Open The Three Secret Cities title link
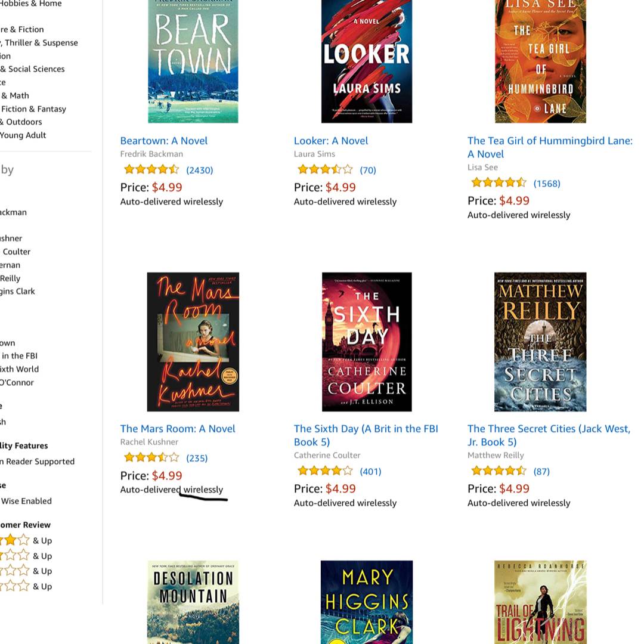The image size is (644, 644). 549,435
